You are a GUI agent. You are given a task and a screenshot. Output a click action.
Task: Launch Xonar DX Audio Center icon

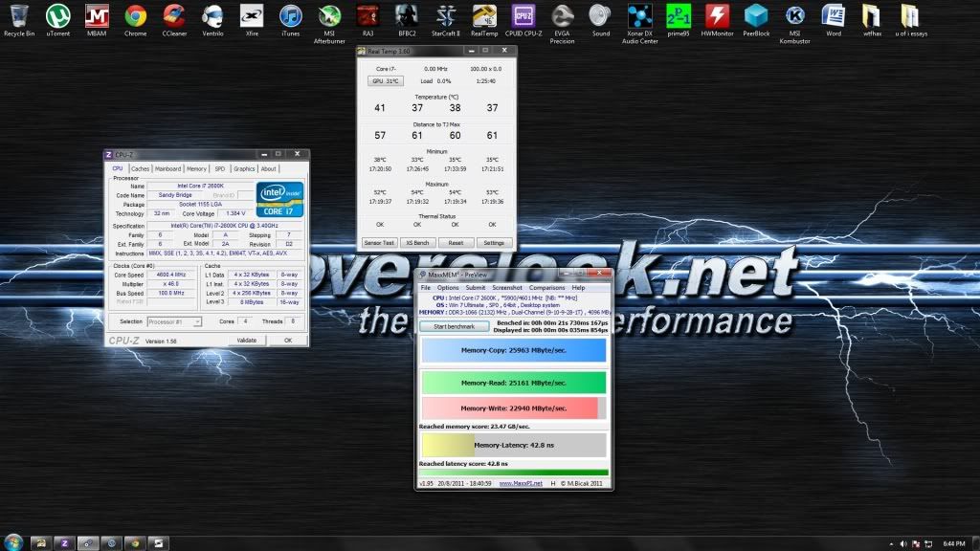[639, 24]
